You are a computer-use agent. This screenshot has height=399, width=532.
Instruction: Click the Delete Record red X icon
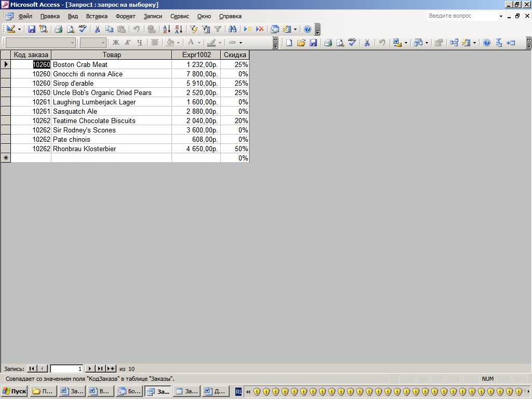pos(260,29)
